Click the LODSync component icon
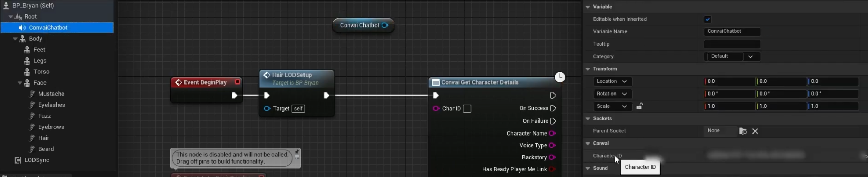The image size is (868, 177). 18,160
